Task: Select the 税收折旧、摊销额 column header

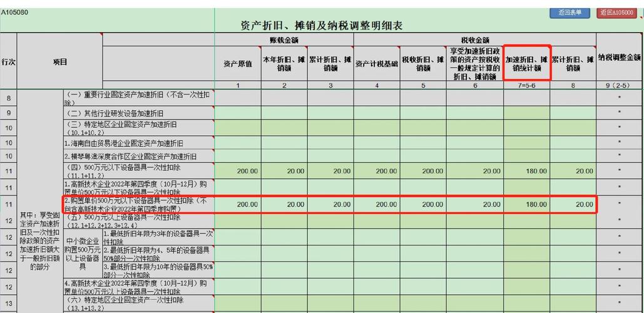Action: [x=423, y=64]
